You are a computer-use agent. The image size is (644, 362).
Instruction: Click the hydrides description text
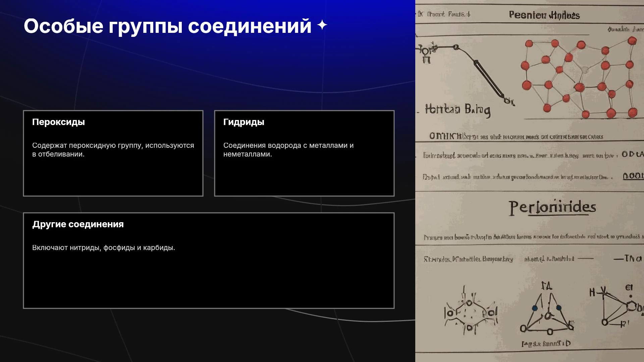click(x=288, y=150)
